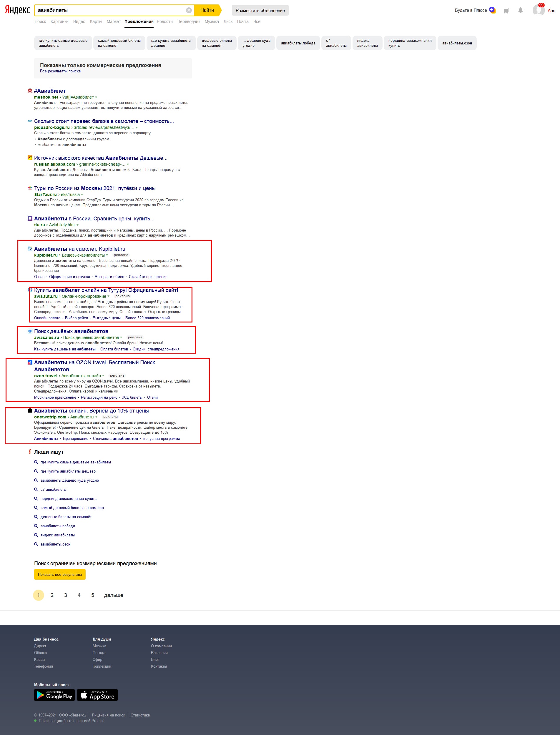The height and width of the screenshot is (735, 560).
Task: Click the red Я icon by 'Люди ищут'
Action: point(30,452)
